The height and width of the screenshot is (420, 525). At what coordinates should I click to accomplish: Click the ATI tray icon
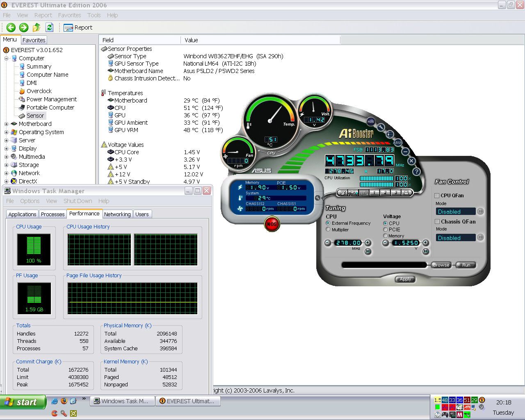(467, 407)
